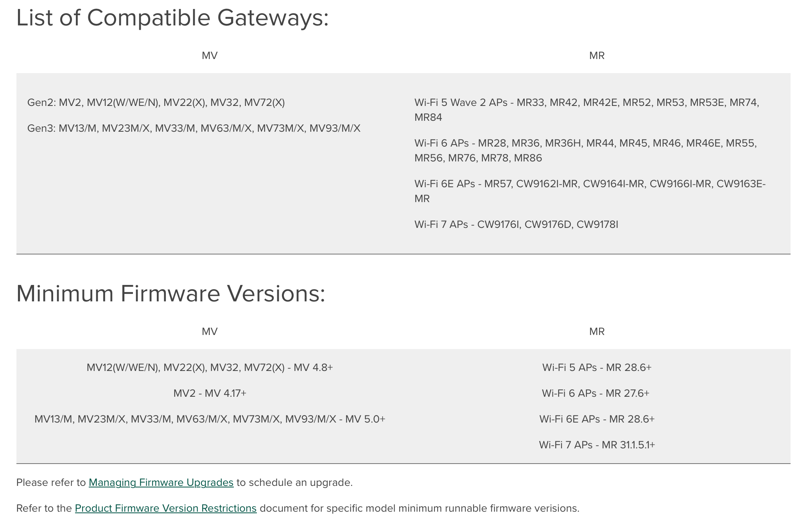Click the MR header in firmware versions table

597,331
